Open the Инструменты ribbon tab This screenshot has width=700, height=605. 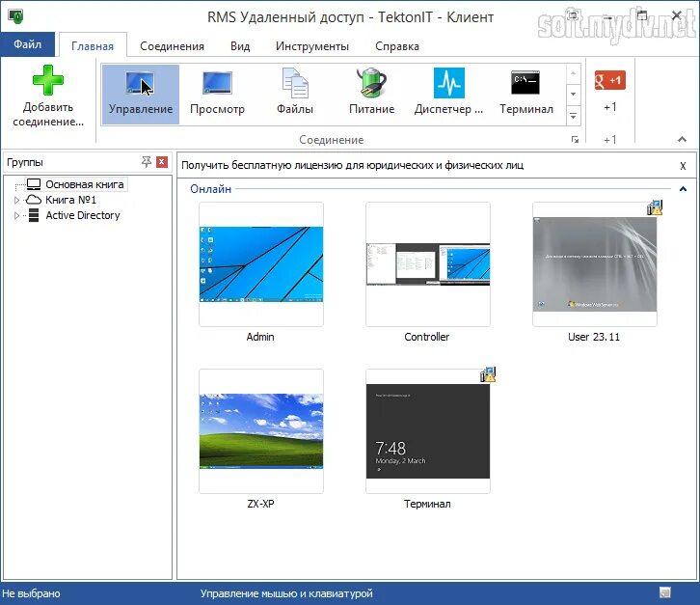coord(312,46)
